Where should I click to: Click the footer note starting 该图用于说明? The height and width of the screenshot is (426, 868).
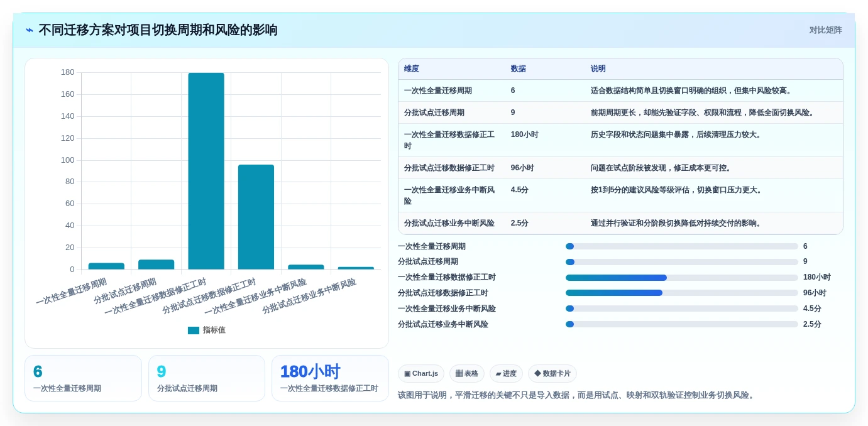[x=577, y=395]
